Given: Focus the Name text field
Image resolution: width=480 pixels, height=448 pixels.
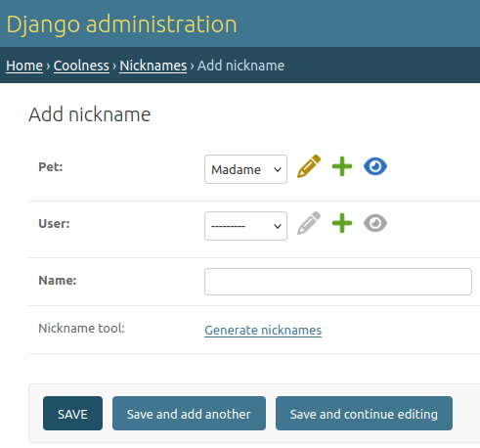Looking at the screenshot, I should pos(338,282).
